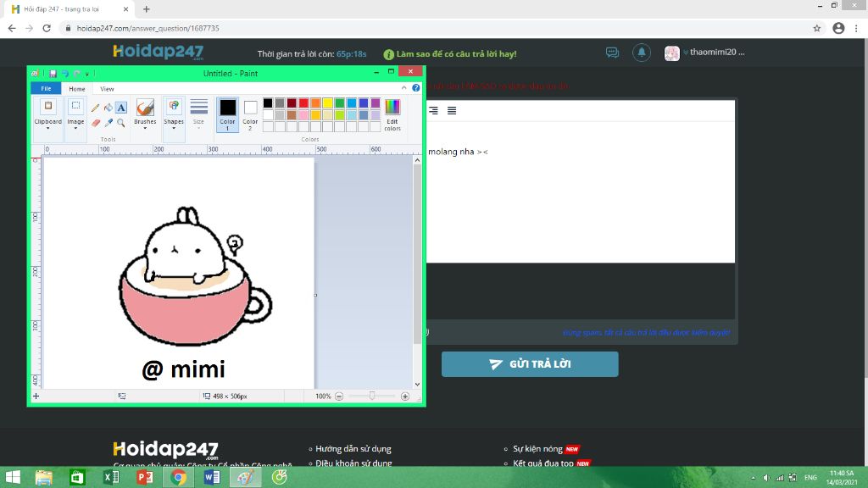Open a new browser tab

pos(146,9)
